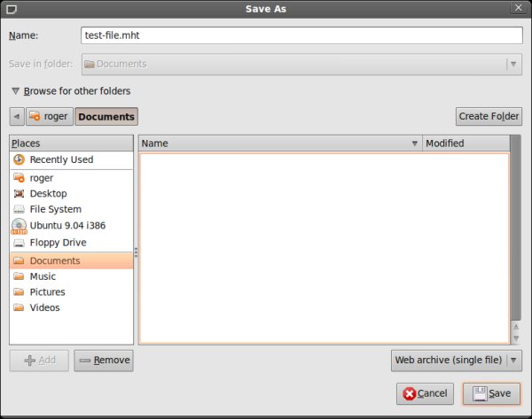This screenshot has width=532, height=419.
Task: Click the Add bookmark button
Action: pos(39,361)
